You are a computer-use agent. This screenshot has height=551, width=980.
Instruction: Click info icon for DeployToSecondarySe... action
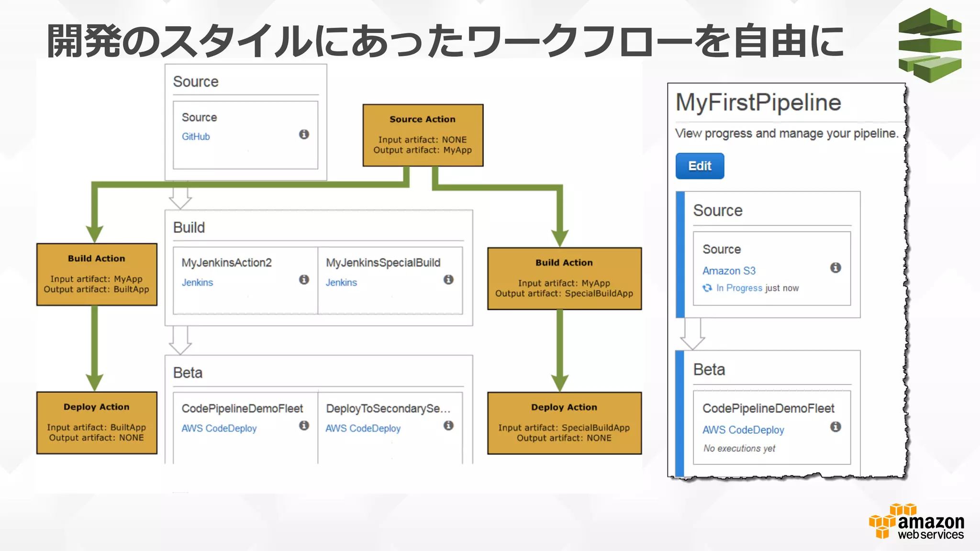tap(448, 425)
